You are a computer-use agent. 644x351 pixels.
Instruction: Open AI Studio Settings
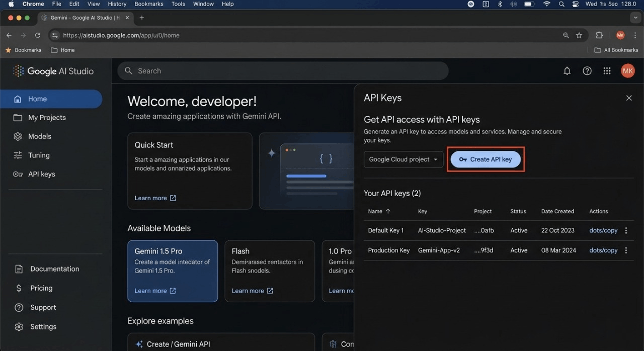click(x=43, y=326)
